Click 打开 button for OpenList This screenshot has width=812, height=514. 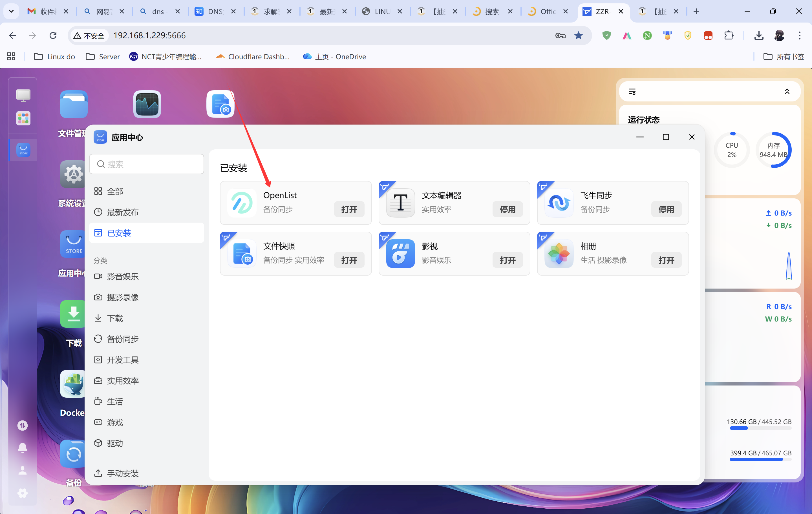(349, 209)
